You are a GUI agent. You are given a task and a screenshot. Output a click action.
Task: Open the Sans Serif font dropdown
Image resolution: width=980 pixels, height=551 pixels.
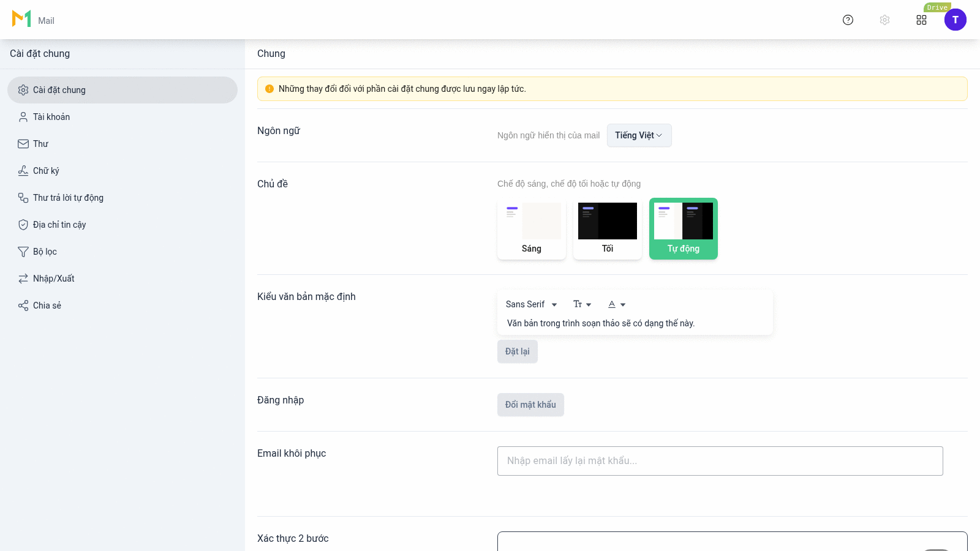coord(531,304)
